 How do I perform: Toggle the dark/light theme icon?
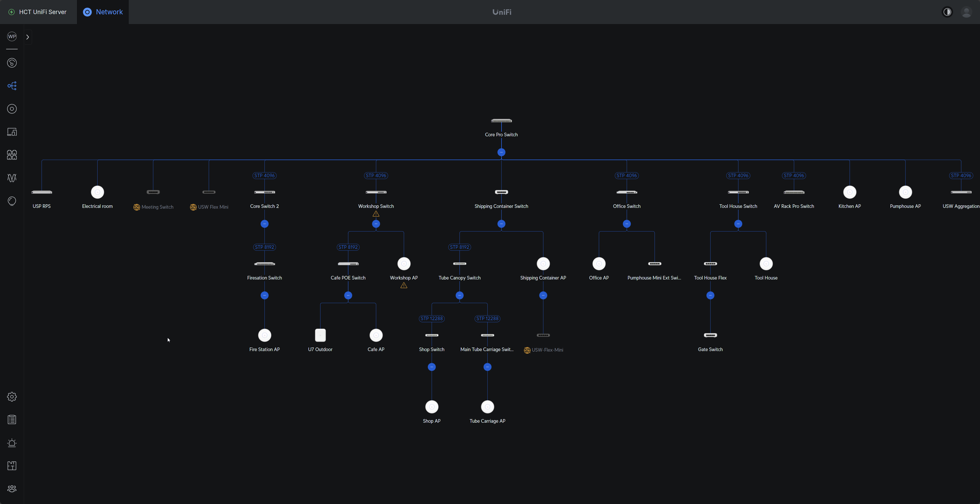[947, 12]
